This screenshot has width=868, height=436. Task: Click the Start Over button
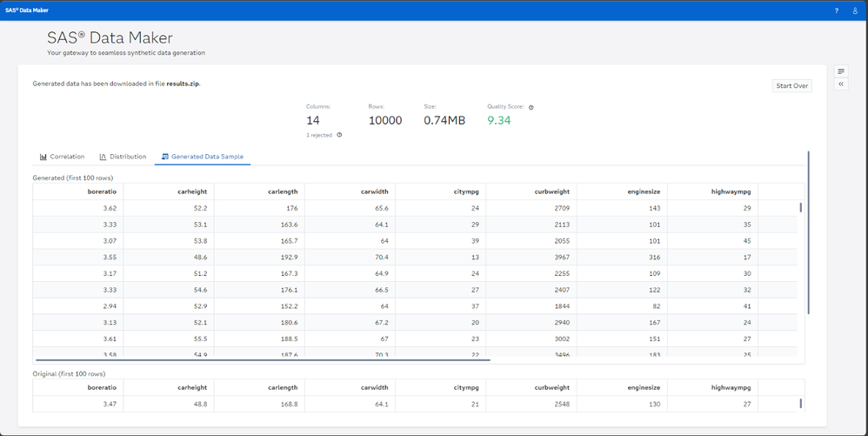791,85
